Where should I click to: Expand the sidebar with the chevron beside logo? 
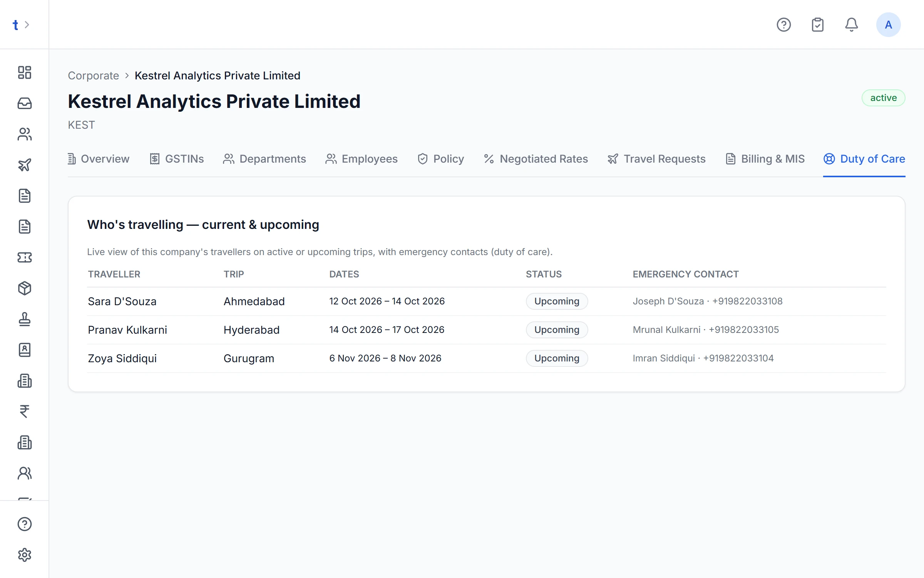[x=27, y=25]
